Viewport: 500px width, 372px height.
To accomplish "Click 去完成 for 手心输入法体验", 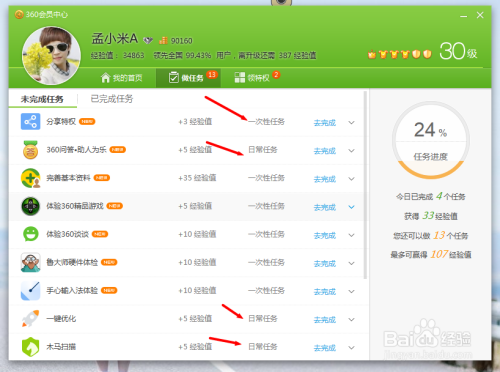I will click(x=325, y=292).
